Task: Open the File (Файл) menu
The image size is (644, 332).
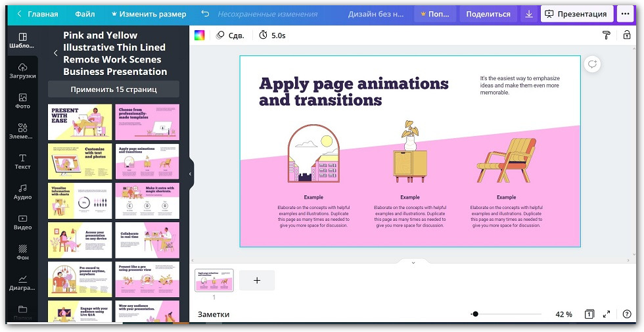Action: (x=85, y=14)
